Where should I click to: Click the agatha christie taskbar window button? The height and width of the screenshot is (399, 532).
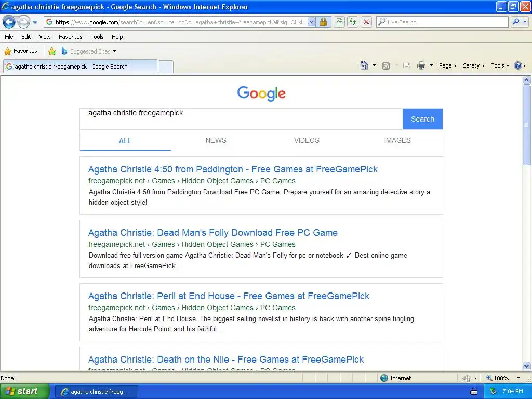tap(96, 392)
